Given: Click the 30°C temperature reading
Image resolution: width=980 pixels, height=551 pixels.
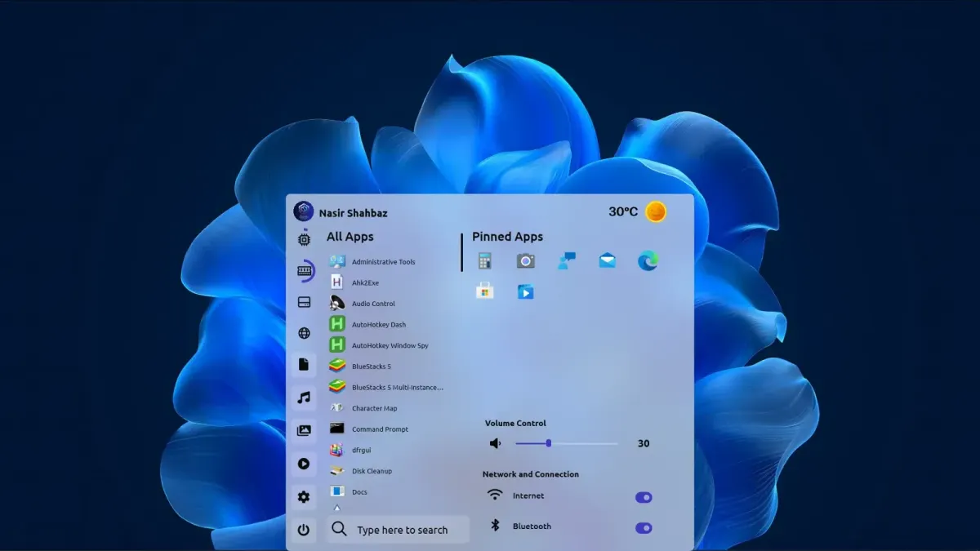Looking at the screenshot, I should [623, 211].
